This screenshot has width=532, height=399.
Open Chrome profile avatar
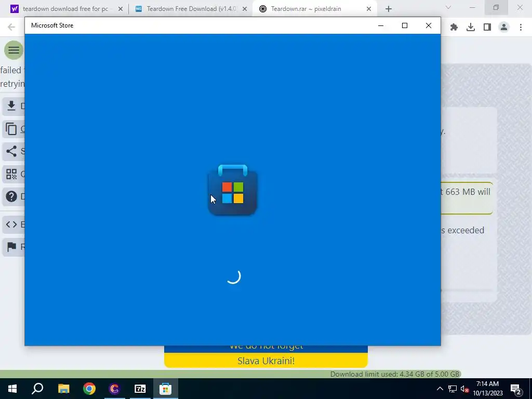(x=504, y=27)
